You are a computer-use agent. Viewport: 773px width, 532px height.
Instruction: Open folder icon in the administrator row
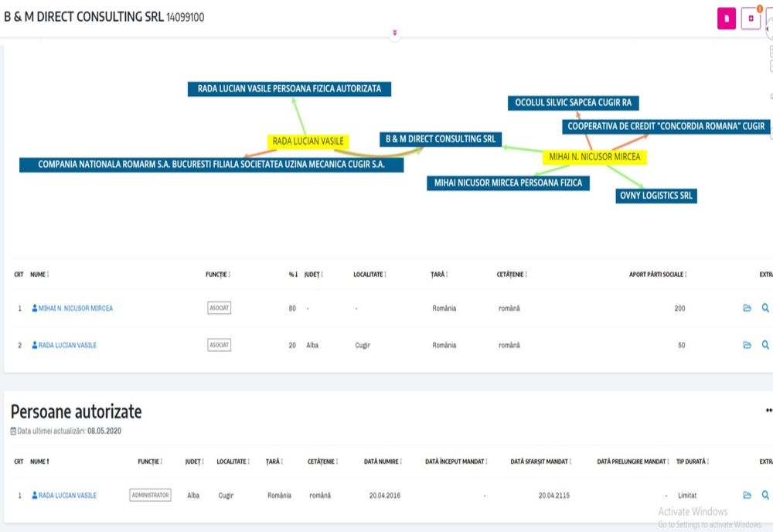747,495
